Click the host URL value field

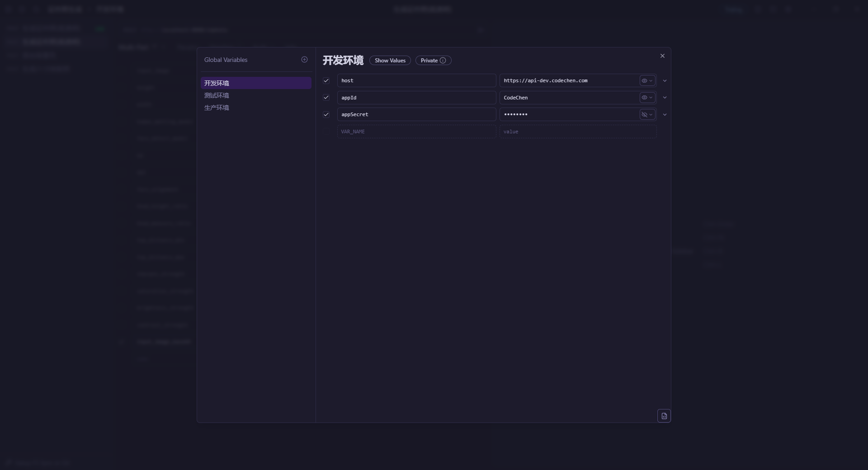[569, 81]
